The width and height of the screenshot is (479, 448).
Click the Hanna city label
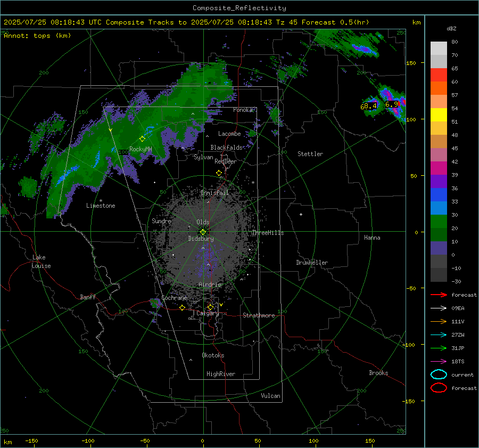[x=372, y=238]
